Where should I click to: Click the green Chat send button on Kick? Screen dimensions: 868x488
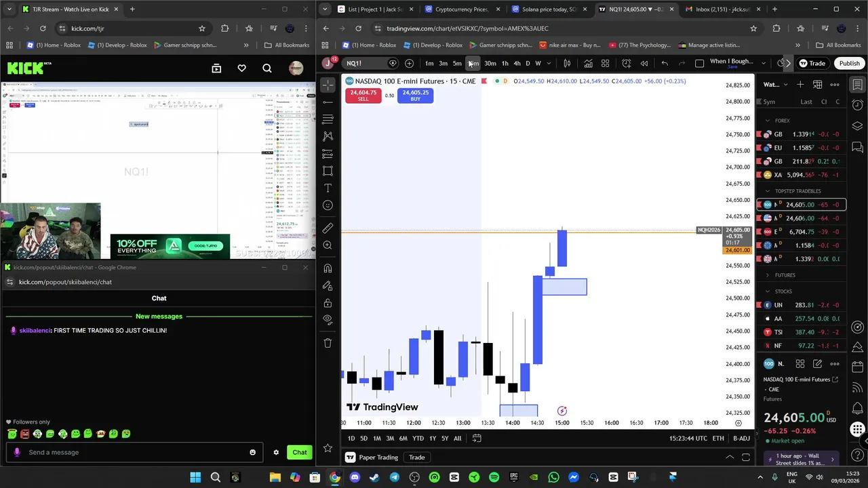[300, 452]
